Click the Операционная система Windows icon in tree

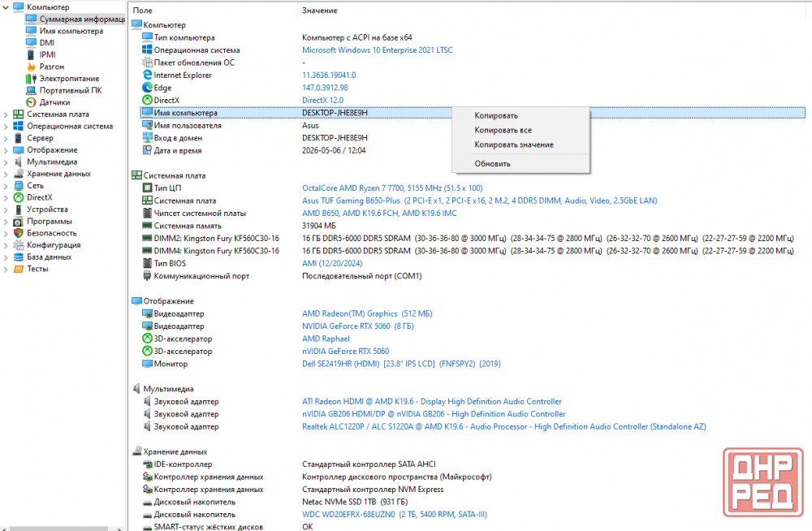(x=19, y=126)
